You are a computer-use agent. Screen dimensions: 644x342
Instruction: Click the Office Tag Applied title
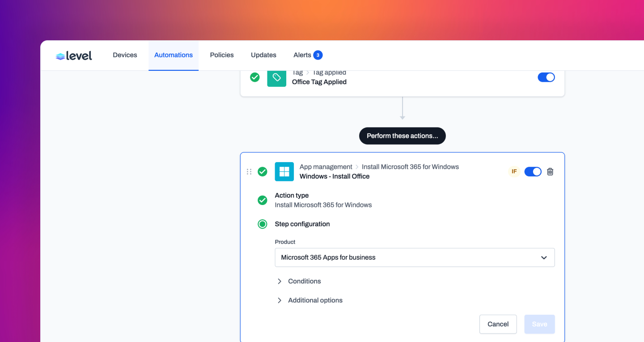(x=319, y=82)
